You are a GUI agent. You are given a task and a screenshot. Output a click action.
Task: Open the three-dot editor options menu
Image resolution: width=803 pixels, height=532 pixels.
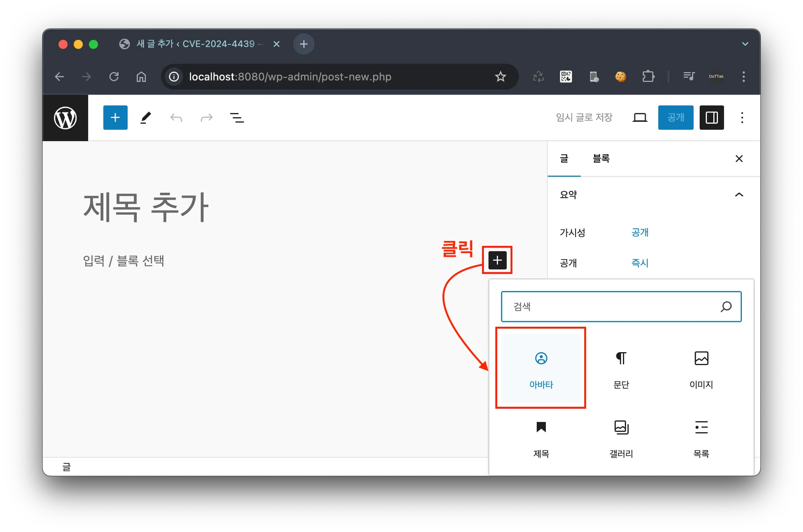coord(742,118)
